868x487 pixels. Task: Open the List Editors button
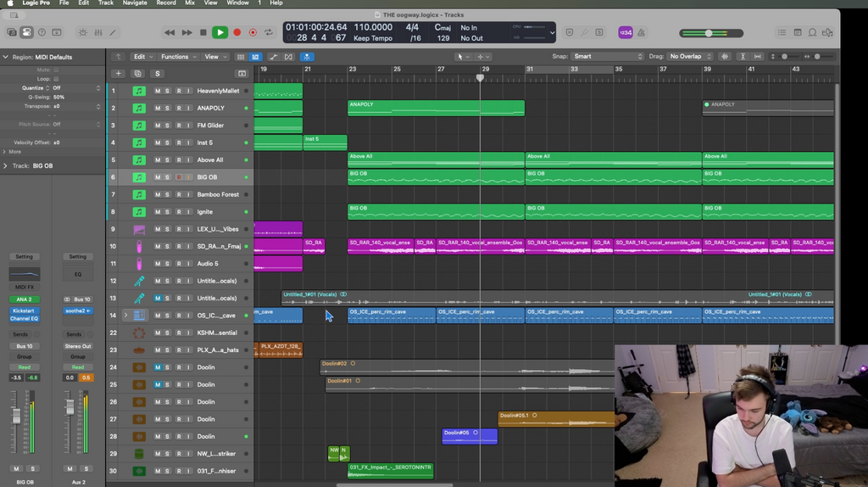(782, 33)
